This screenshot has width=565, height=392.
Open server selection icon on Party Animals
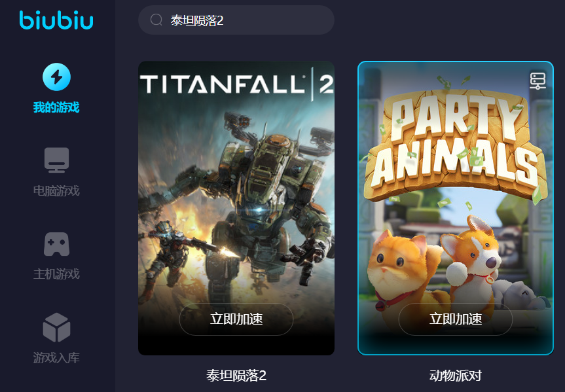(x=538, y=80)
